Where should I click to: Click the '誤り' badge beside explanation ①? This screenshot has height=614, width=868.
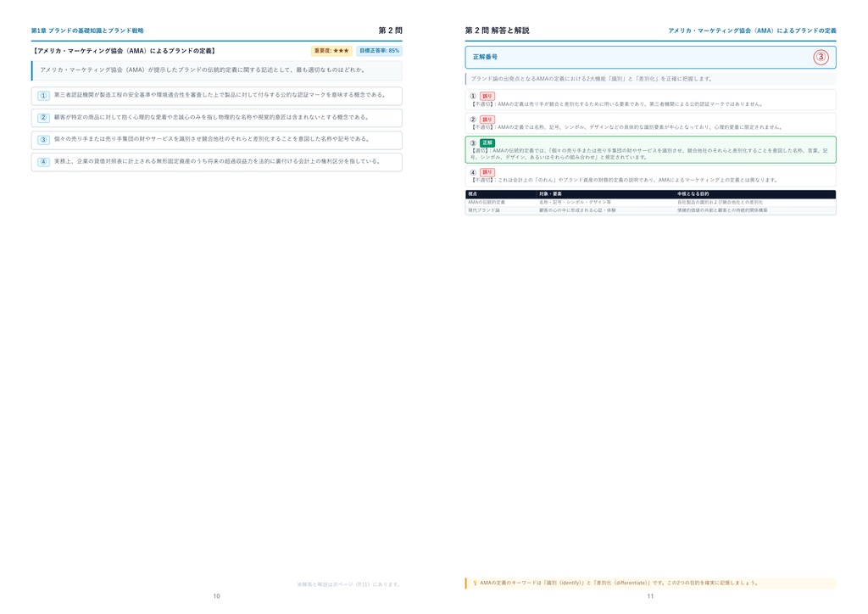tap(487, 97)
